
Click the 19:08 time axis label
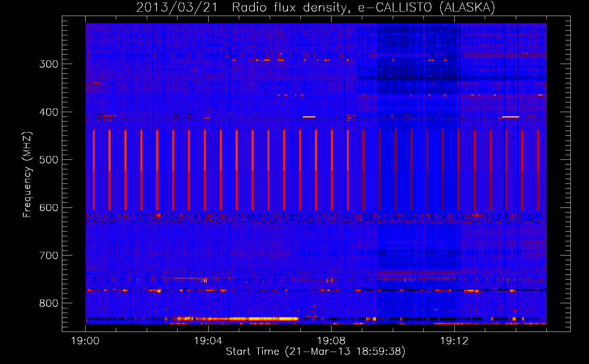click(331, 341)
